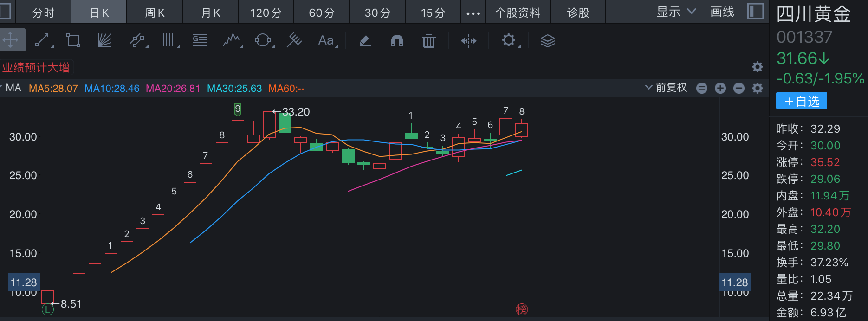The height and width of the screenshot is (321, 868).
Task: Open the layers stack icon
Action: 547,41
